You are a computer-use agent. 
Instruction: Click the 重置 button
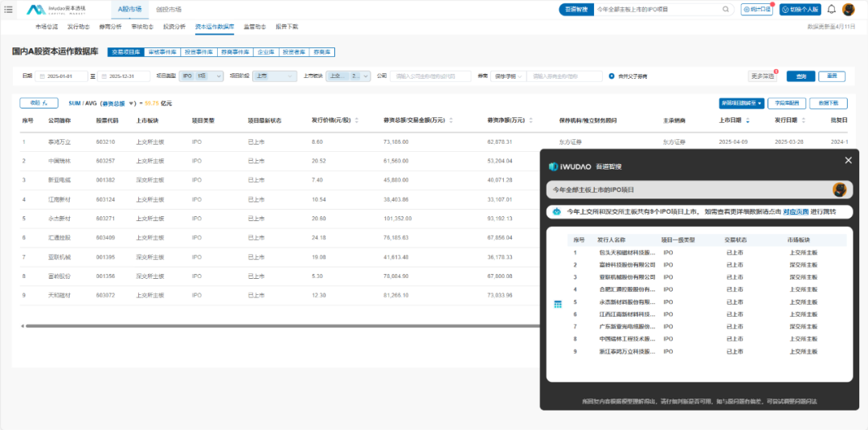coord(832,76)
